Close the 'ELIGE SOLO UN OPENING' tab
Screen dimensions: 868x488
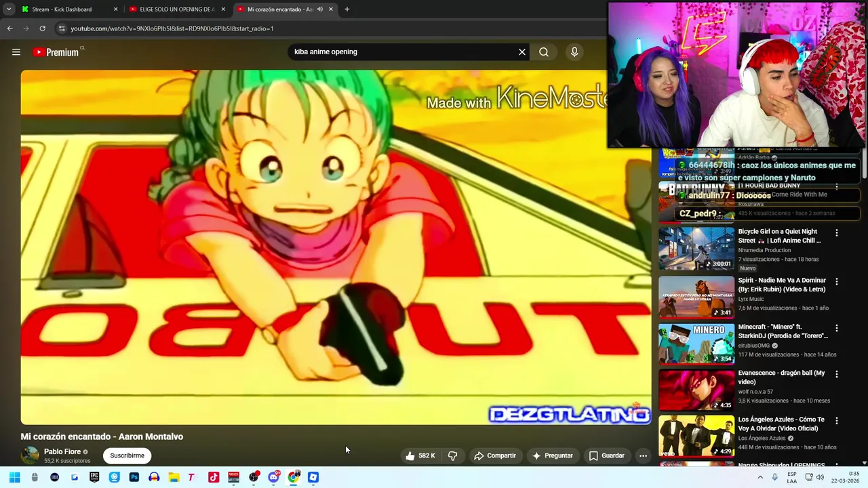pos(223,9)
